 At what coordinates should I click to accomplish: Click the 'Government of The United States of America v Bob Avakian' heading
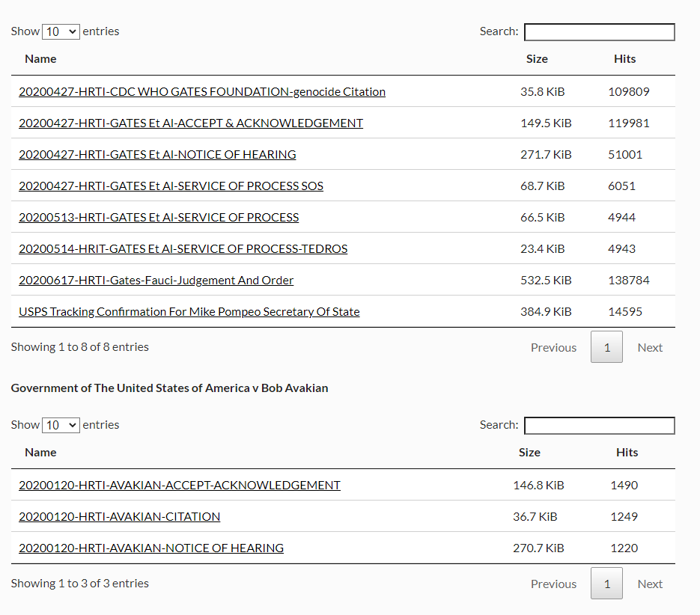coord(170,388)
